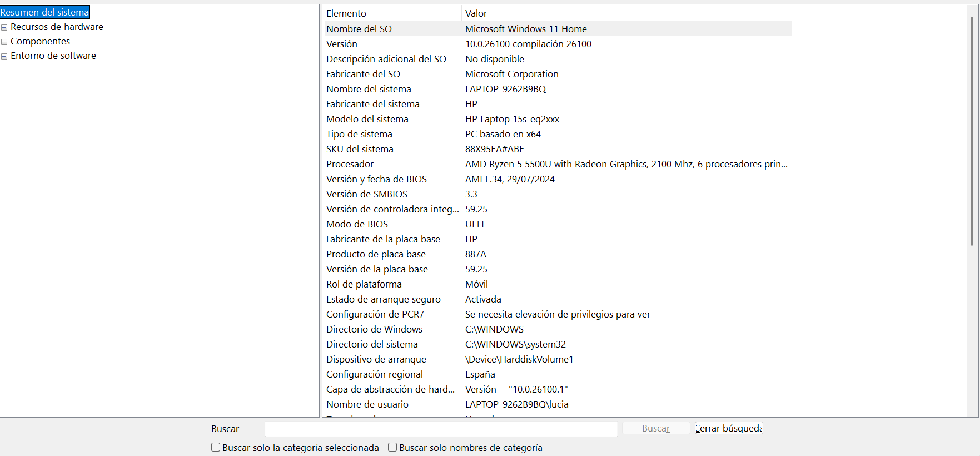
Task: Open the Componentes category
Action: point(40,41)
